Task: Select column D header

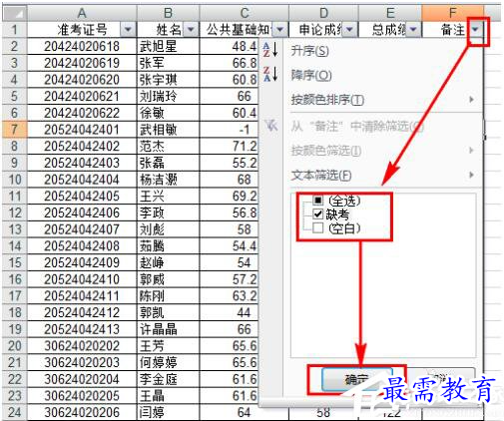Action: pyautogui.click(x=323, y=13)
